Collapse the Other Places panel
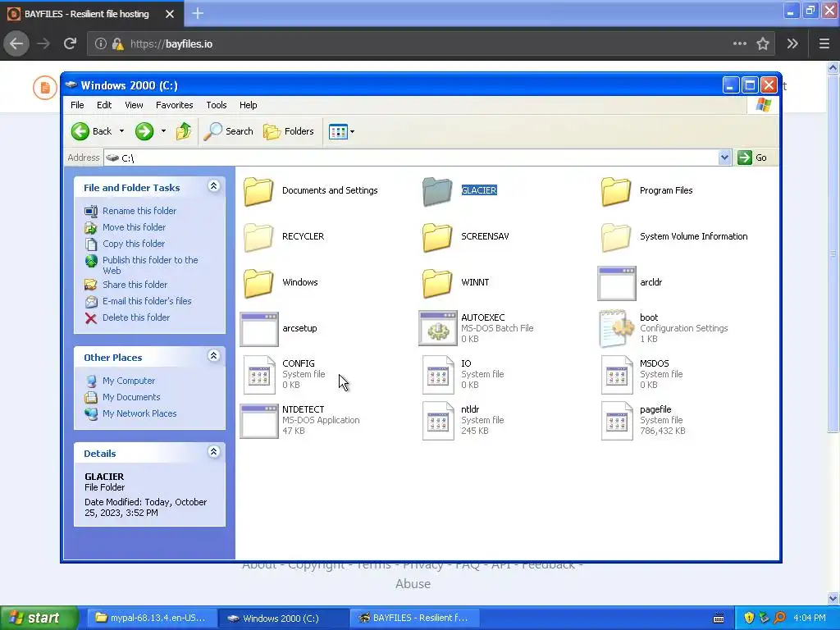This screenshot has width=840, height=630. point(214,356)
